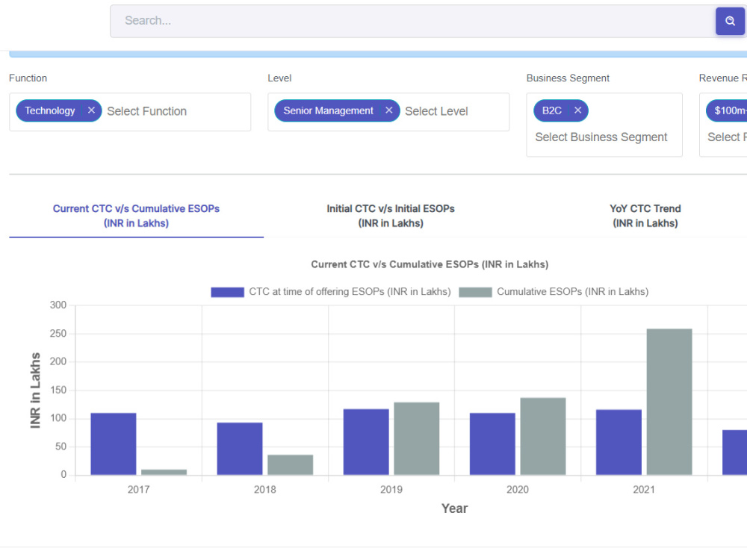
Task: Click the 2019 x-axis label
Action: 391,490
